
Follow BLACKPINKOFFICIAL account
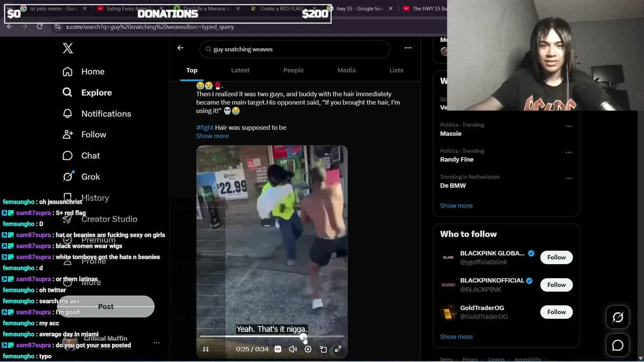click(556, 285)
